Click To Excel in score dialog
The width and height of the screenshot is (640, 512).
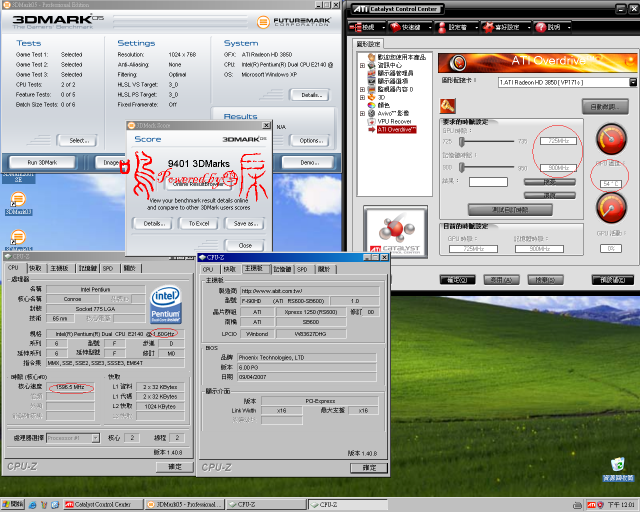click(x=199, y=223)
